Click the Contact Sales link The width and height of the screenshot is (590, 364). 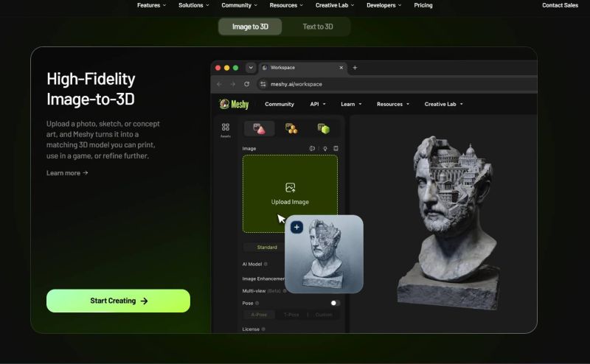[560, 5]
